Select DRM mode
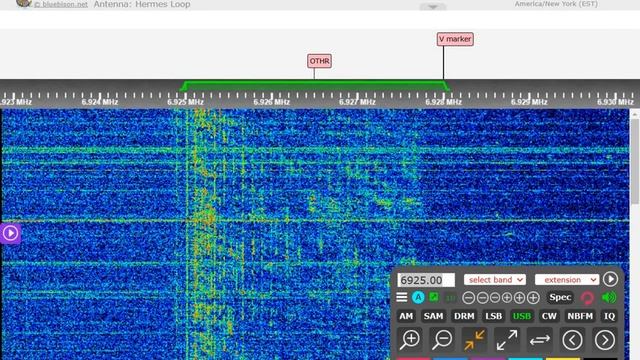Screen dimensions: 640x360 pyautogui.click(x=464, y=316)
